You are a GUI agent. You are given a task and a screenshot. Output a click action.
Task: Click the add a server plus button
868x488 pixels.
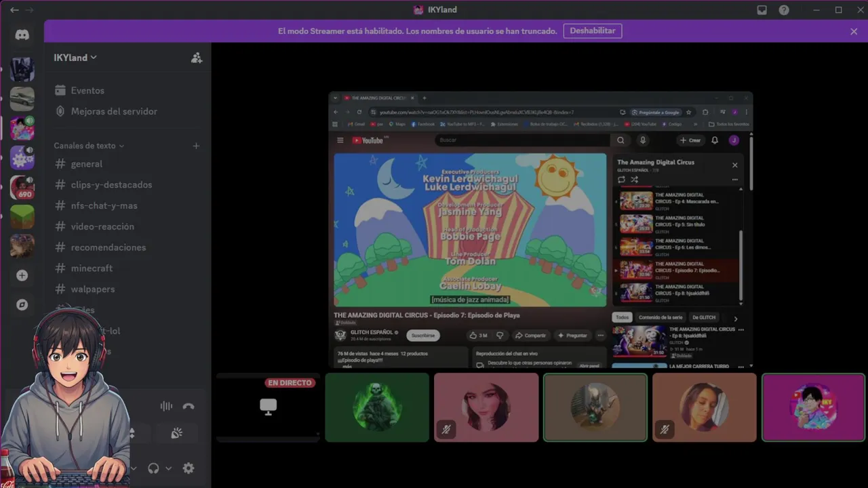coord(22,275)
